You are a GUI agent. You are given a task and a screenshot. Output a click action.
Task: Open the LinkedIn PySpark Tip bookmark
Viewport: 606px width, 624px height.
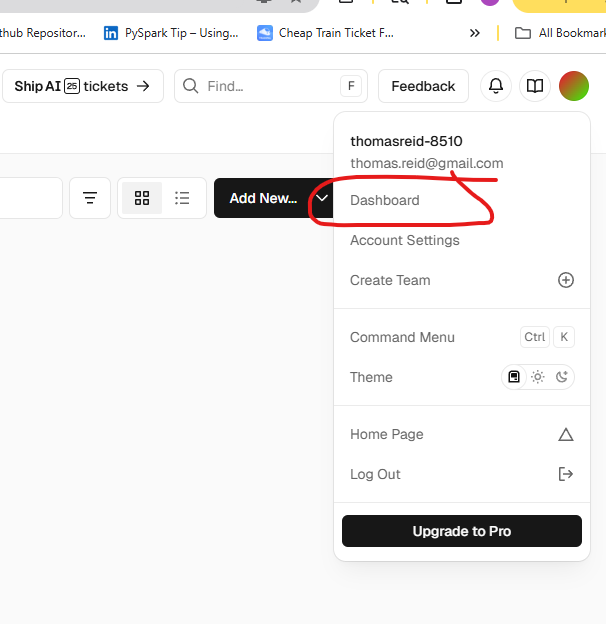pos(172,33)
